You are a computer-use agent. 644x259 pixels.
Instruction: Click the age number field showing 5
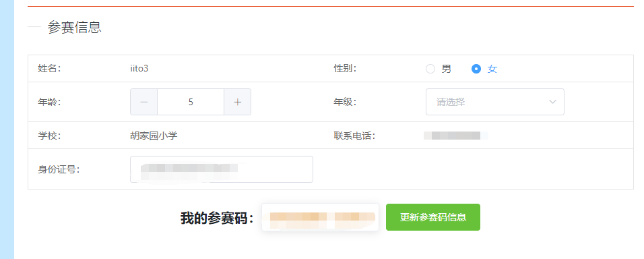tap(191, 102)
